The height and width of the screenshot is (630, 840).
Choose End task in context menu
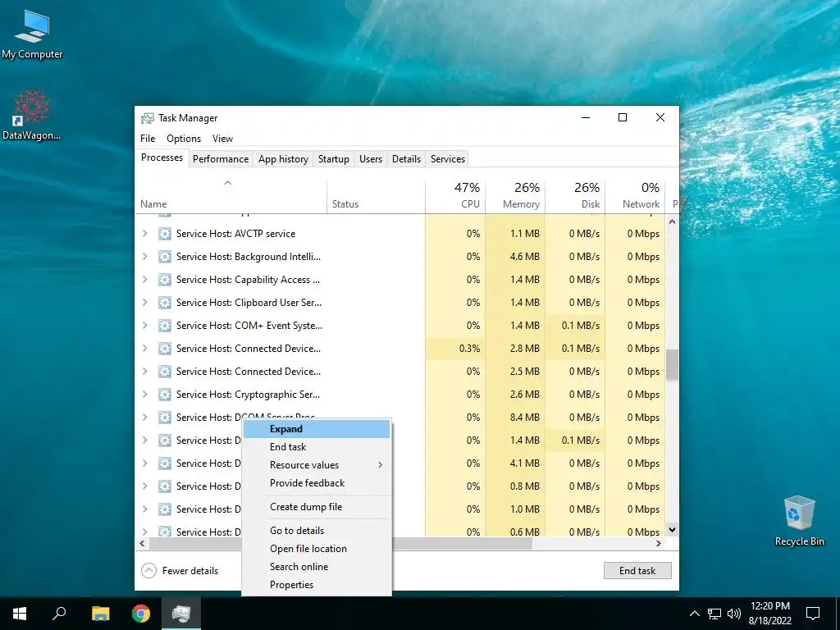point(317,447)
